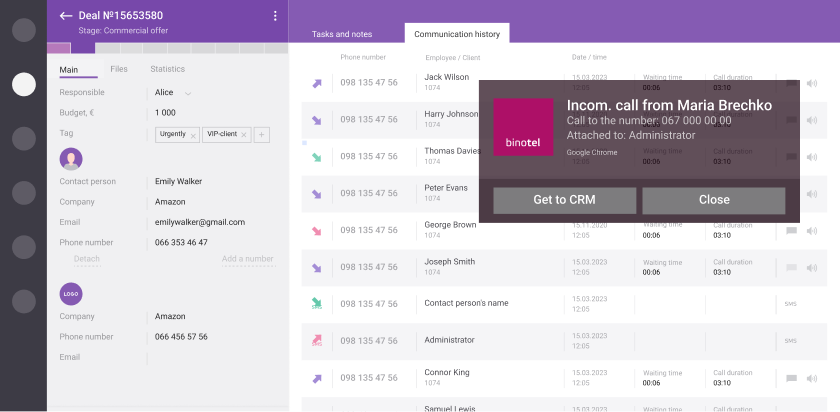Click the Budget field showing 1 000
The image size is (840, 412).
tap(165, 113)
